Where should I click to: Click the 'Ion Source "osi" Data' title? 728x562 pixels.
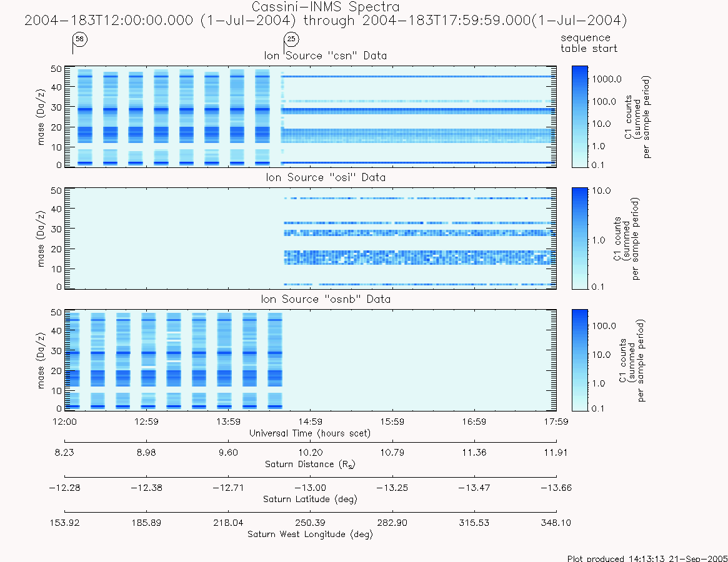click(326, 177)
